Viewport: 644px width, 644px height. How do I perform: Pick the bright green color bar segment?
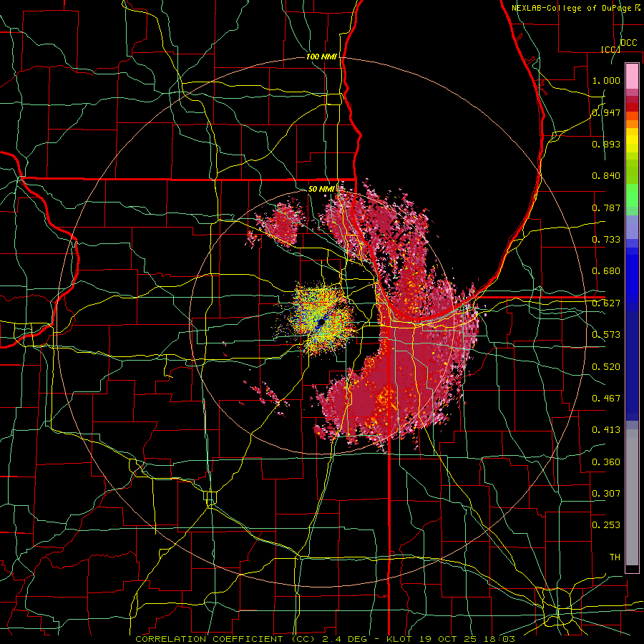632,195
